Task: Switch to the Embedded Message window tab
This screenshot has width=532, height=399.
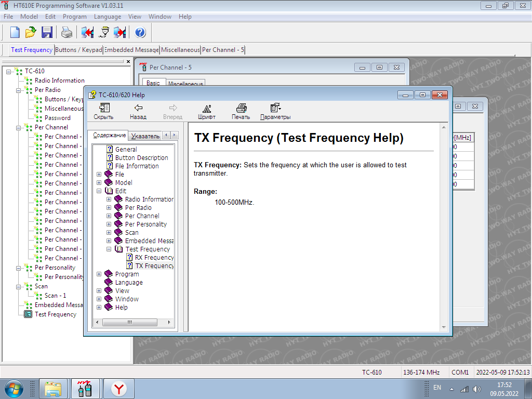Action: (131, 50)
